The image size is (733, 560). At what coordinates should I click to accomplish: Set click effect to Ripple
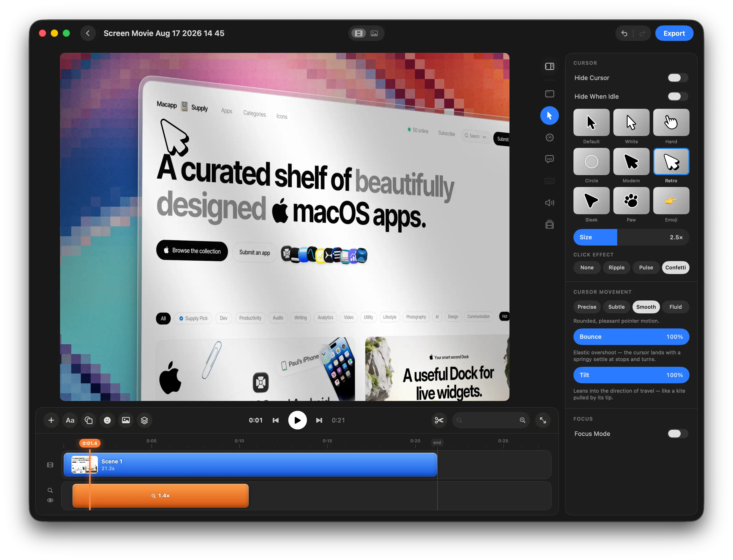(x=617, y=268)
